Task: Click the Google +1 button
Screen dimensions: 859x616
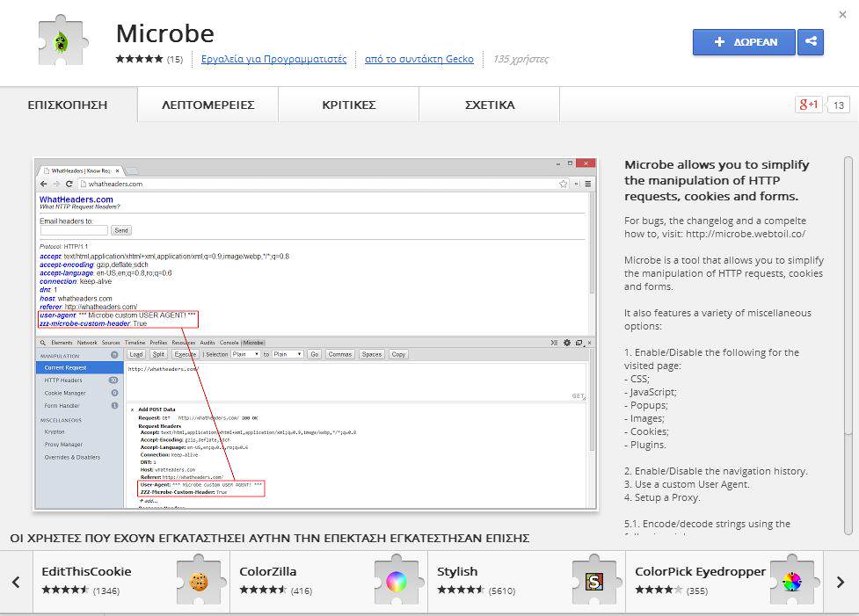Action: [x=808, y=105]
